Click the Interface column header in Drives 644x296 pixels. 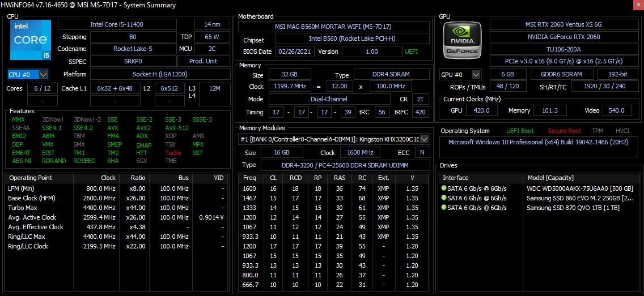click(456, 178)
